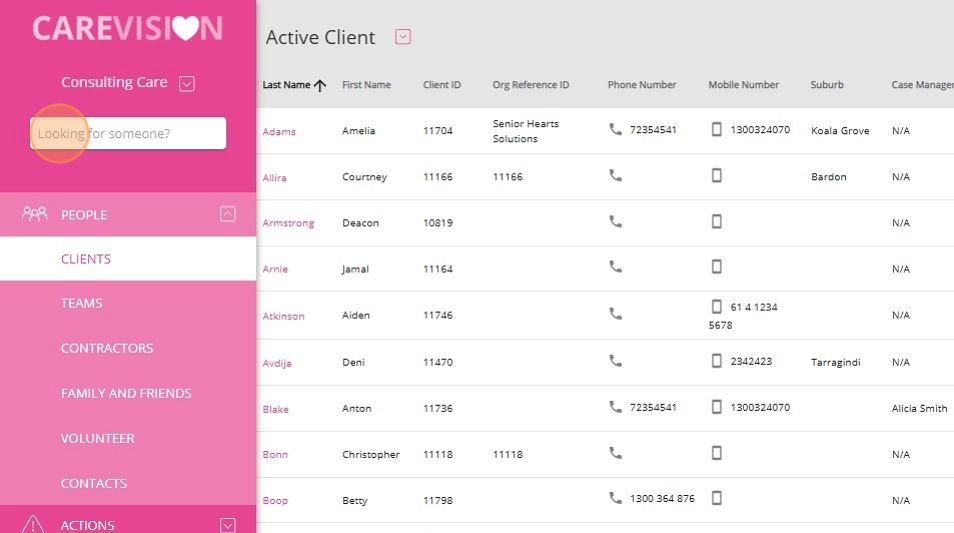Viewport: 954px width, 533px height.
Task: Click the phone icon in Anton Blake row
Action: 616,406
